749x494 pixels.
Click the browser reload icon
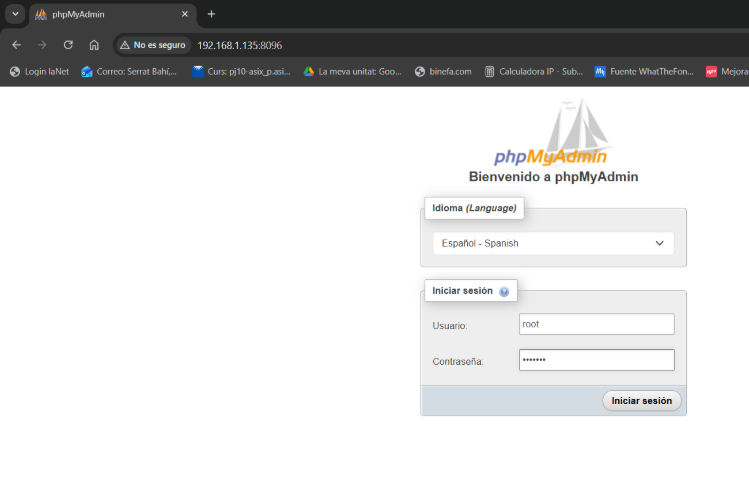tap(68, 45)
